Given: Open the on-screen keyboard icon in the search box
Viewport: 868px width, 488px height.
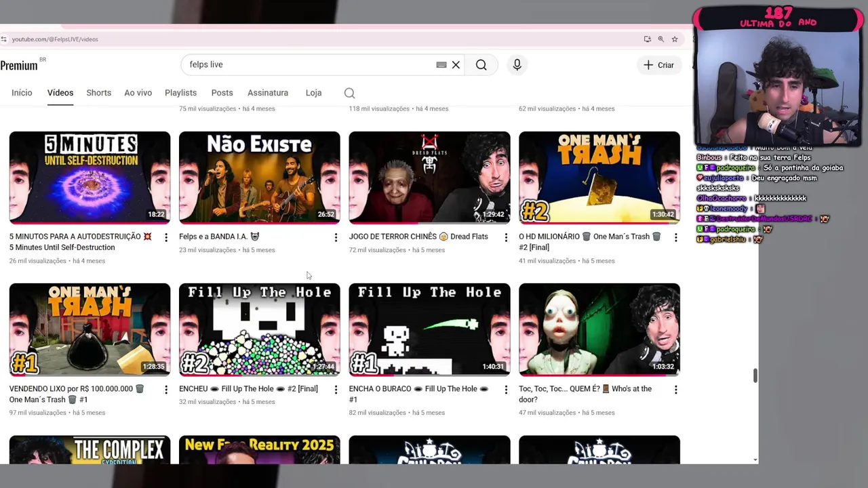Looking at the screenshot, I should click(x=441, y=65).
